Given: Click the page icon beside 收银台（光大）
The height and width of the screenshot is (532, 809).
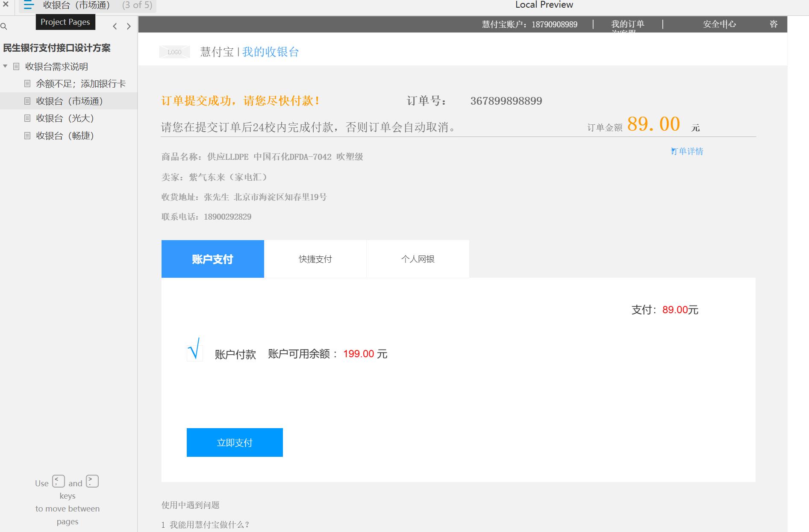Looking at the screenshot, I should click(x=27, y=118).
